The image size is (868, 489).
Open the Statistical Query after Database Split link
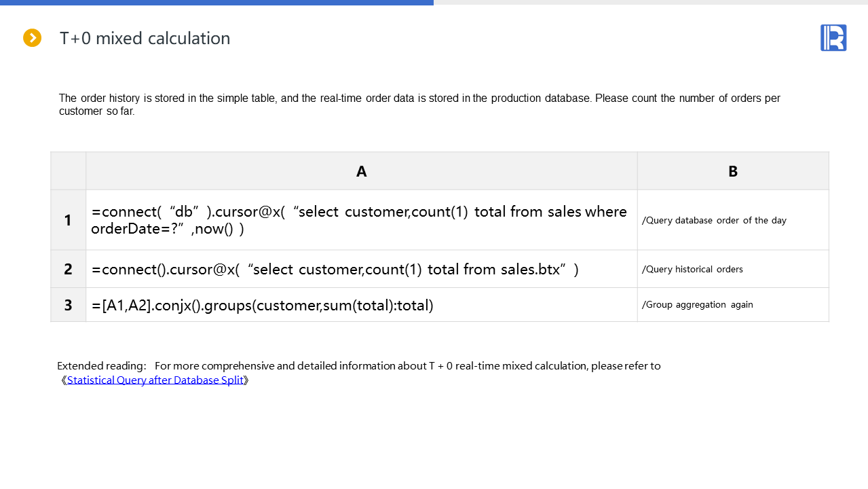(x=155, y=380)
